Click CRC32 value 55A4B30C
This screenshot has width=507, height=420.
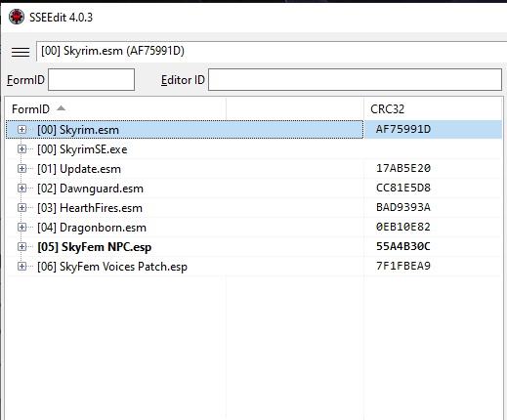(403, 246)
